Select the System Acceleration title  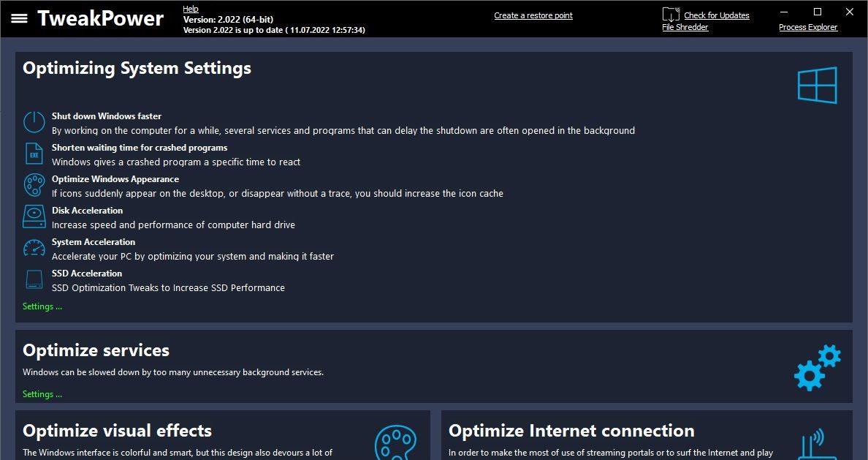[x=93, y=242]
